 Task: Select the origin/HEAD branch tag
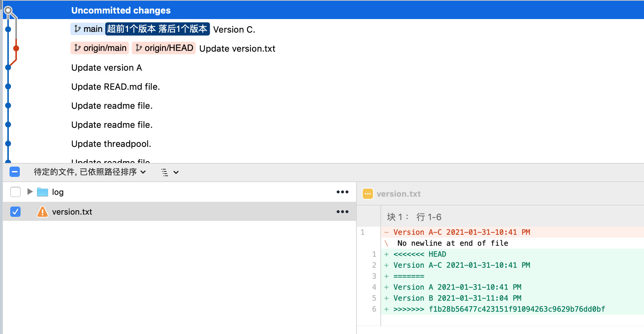click(x=164, y=48)
